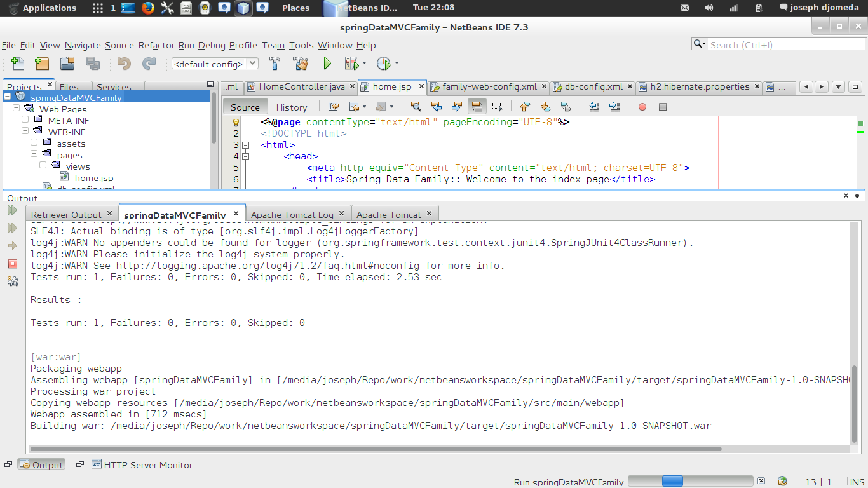Collapse the Web Pages tree node
Screen dimensions: 868x488
pyautogui.click(x=16, y=109)
